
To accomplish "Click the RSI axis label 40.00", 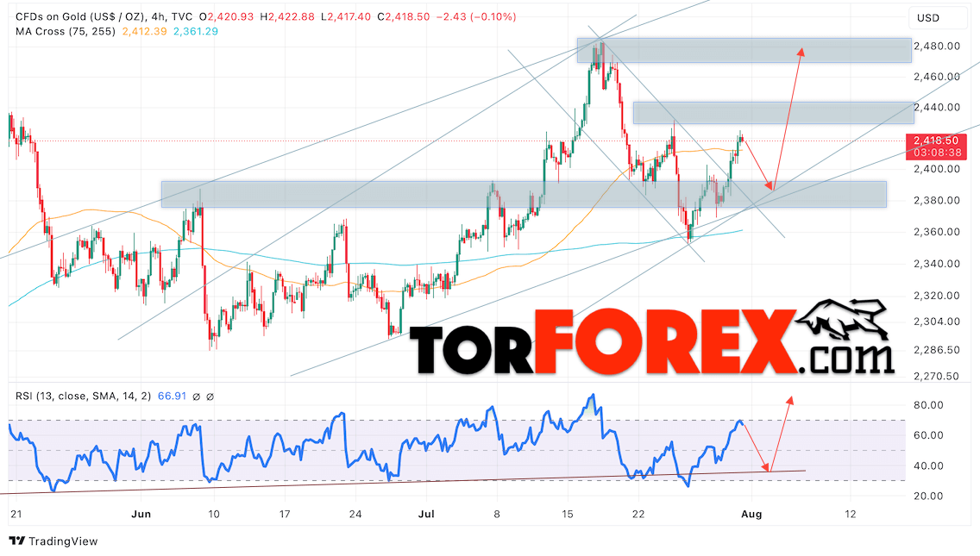I will (x=928, y=465).
